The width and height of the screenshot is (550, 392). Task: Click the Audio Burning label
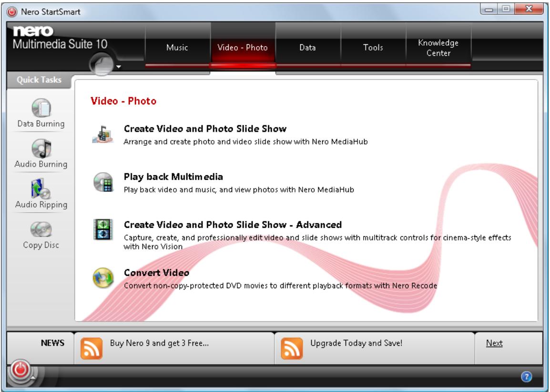(41, 164)
